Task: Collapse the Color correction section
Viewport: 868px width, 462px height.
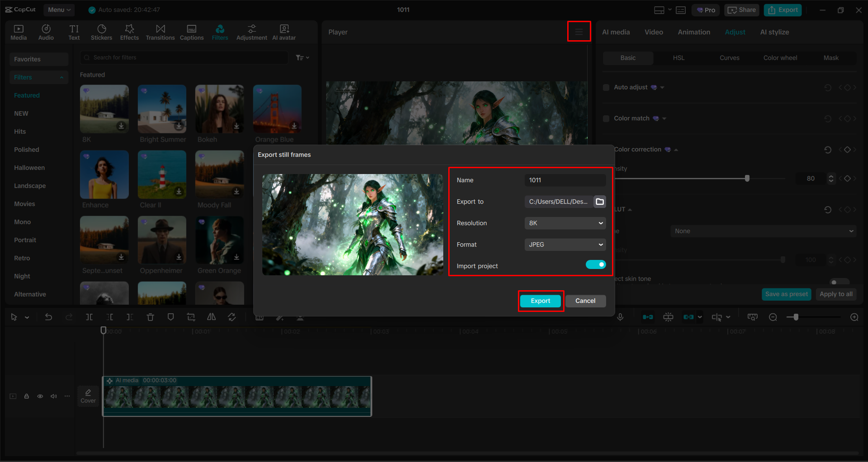Action: coord(676,149)
